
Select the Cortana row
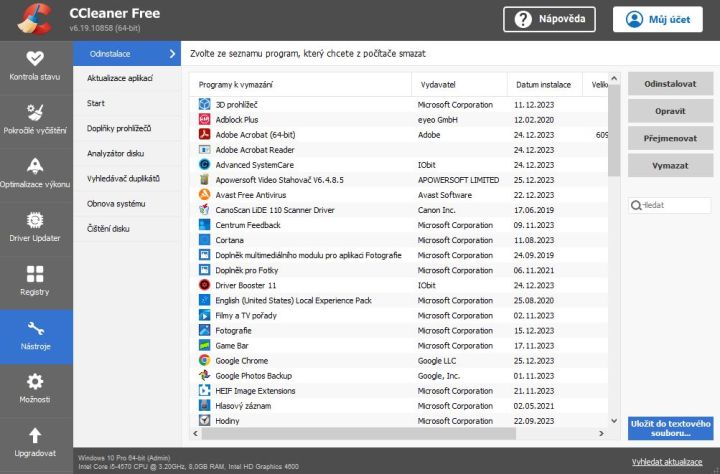point(399,240)
